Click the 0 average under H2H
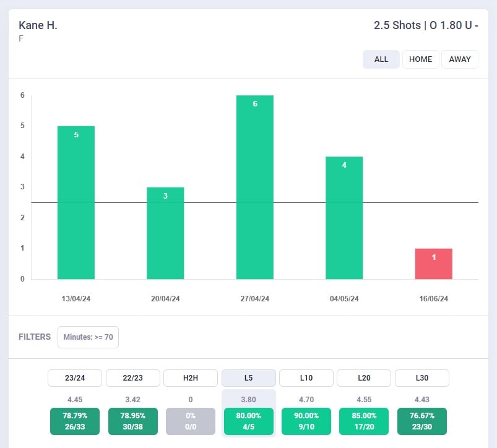Screen dimensions: 497x448 click(191, 400)
